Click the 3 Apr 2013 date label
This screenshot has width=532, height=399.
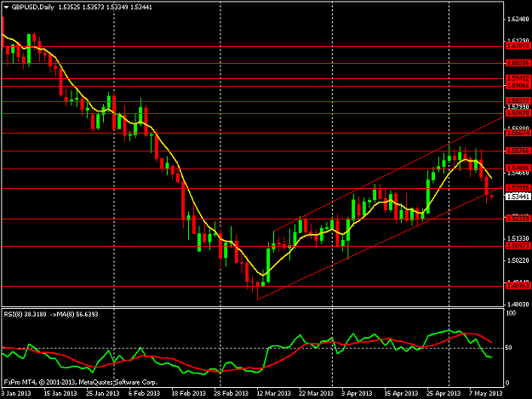click(357, 393)
